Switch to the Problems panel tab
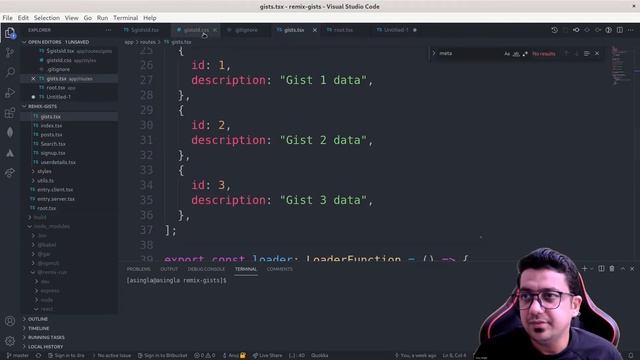Screen dimensions: 640x360 click(x=138, y=269)
